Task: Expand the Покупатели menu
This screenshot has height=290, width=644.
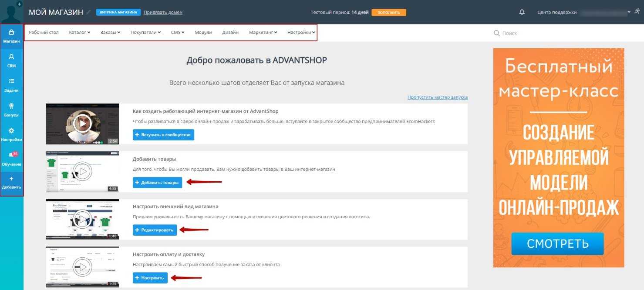Action: click(145, 32)
